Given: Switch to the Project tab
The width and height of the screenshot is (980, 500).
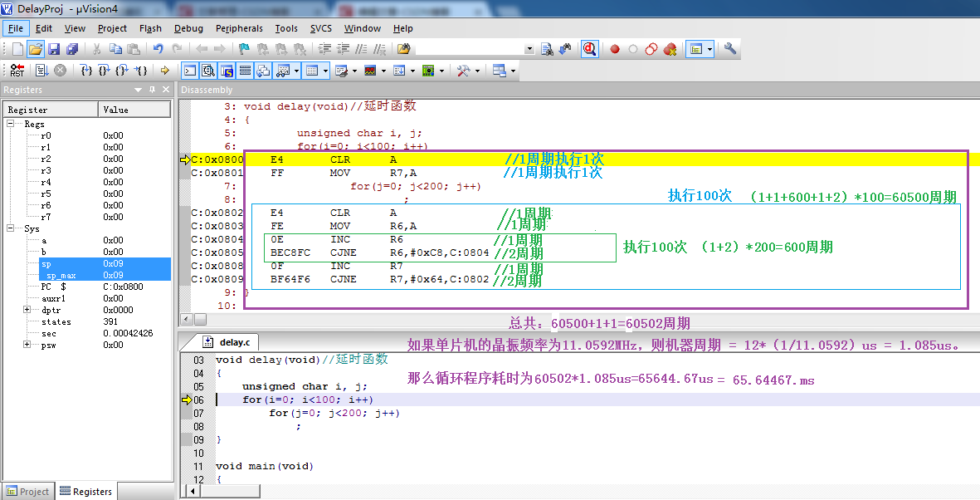Looking at the screenshot, I should coord(27,492).
